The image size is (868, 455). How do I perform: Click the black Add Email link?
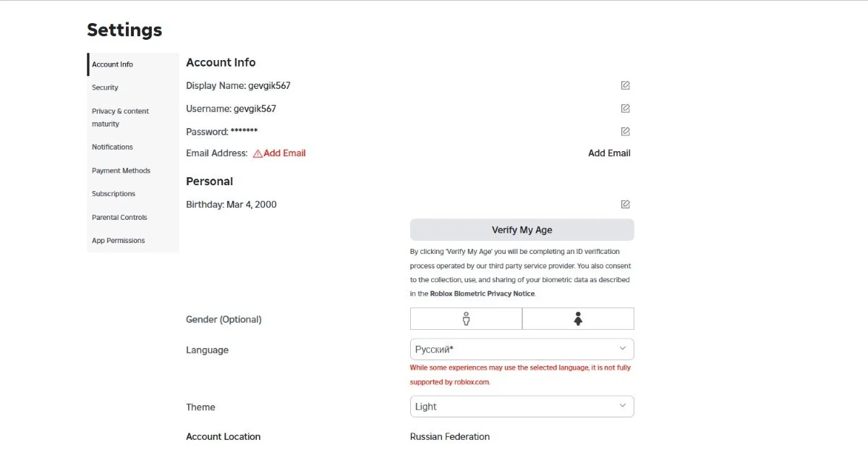[609, 153]
